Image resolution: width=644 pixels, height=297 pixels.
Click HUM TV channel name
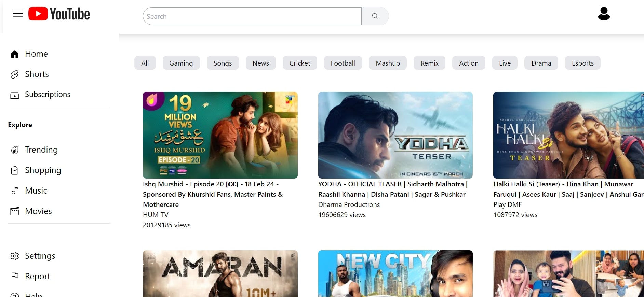click(x=156, y=215)
